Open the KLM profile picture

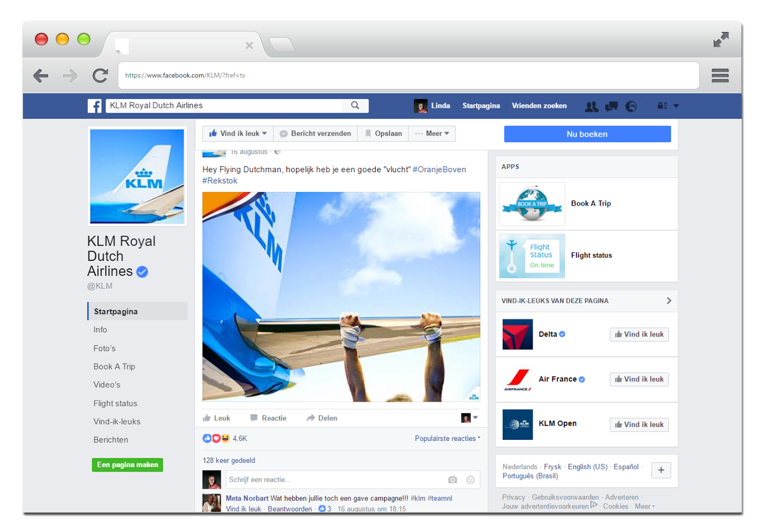click(x=137, y=176)
